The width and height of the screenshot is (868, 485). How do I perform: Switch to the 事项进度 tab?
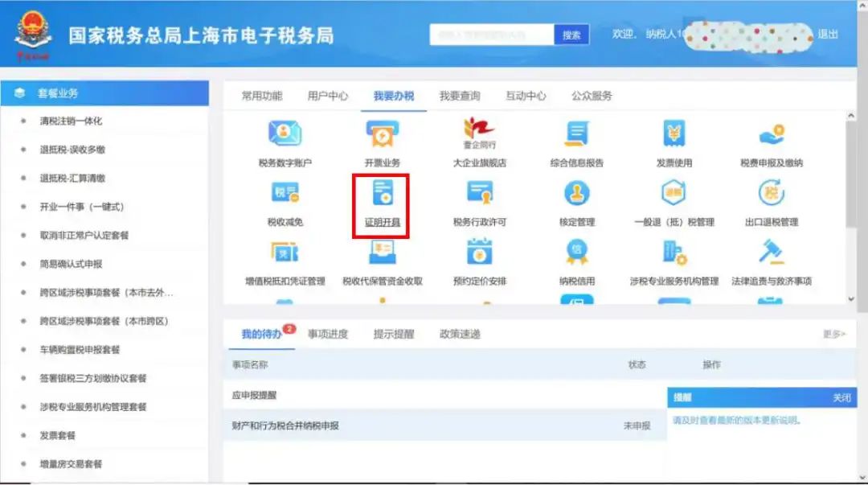(328, 335)
